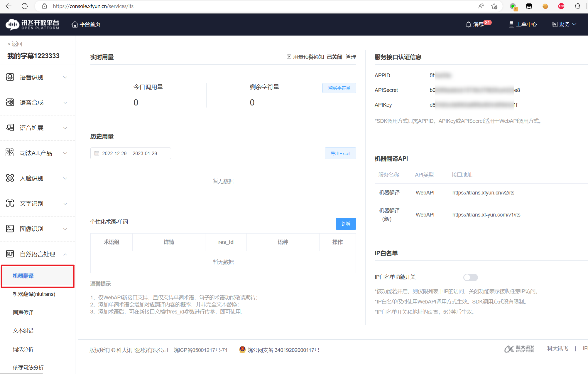The image size is (588, 374).
Task: Click the police badge icon in footer
Action: pos(242,350)
